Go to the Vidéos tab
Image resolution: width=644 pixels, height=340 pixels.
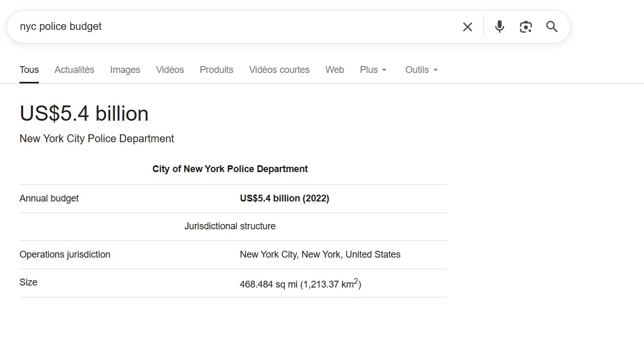tap(170, 70)
